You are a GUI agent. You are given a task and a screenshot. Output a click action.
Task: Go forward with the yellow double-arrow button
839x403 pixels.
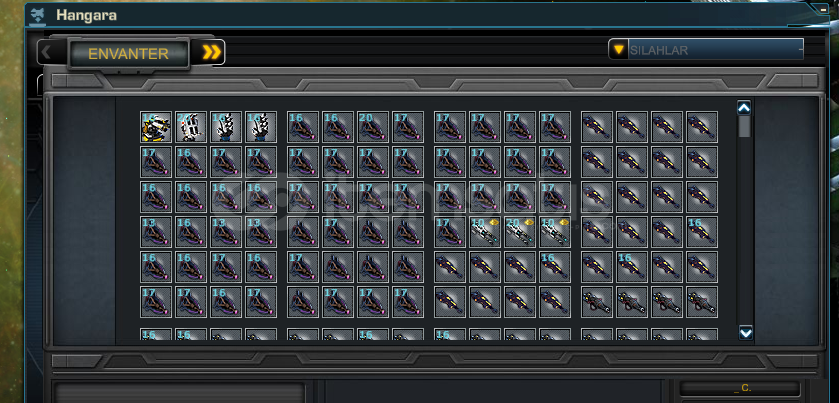[x=211, y=52]
